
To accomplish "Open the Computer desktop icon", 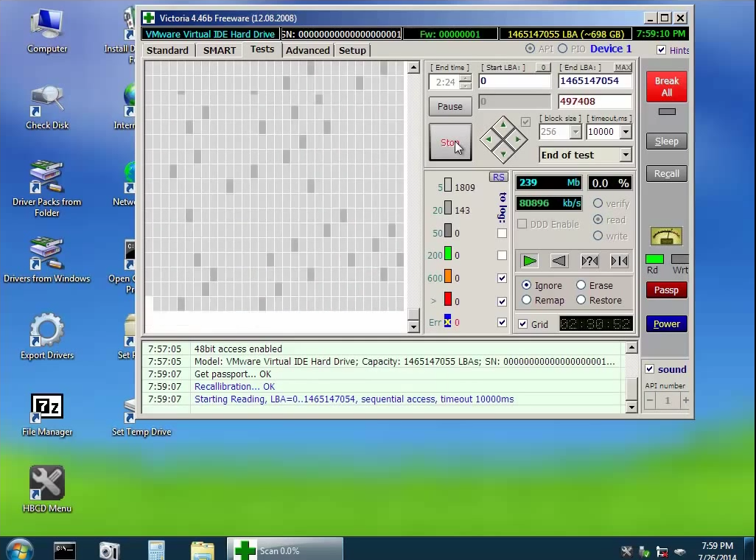I will 46,32.
